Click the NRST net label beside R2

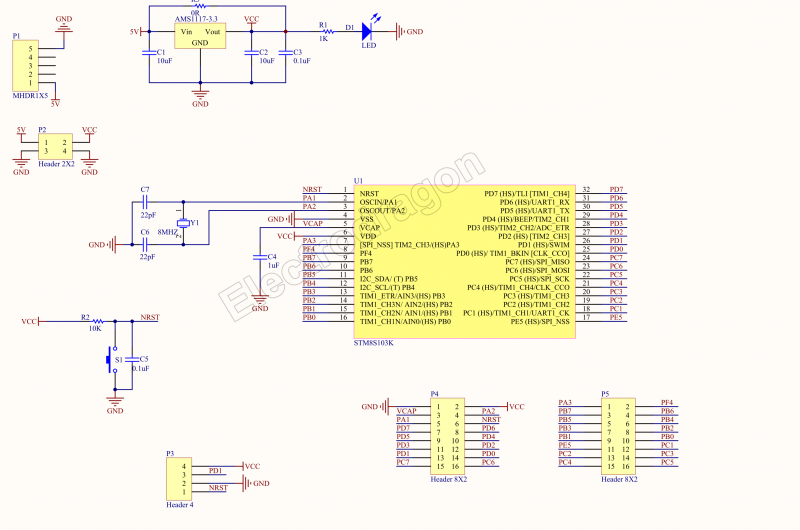tap(150, 317)
